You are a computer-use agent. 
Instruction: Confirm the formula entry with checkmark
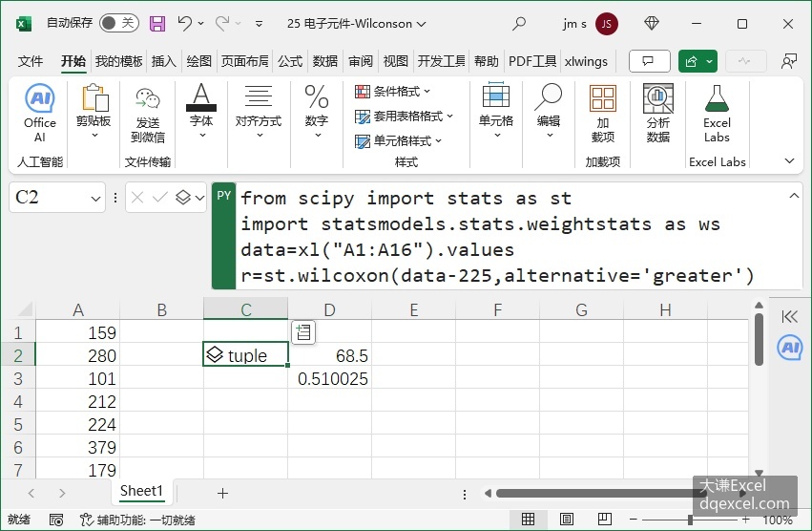pos(160,197)
